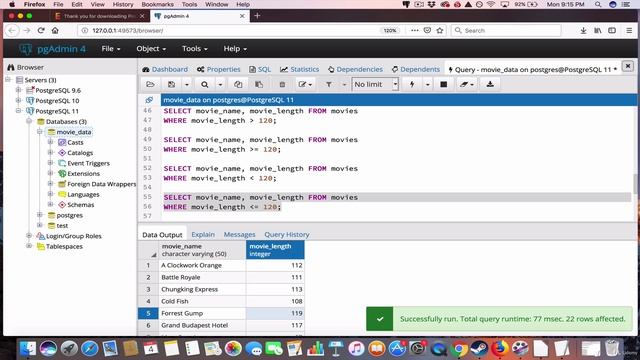Select Foreign Data Wrappers tree item
Image resolution: width=640 pixels, height=360 pixels.
(101, 184)
